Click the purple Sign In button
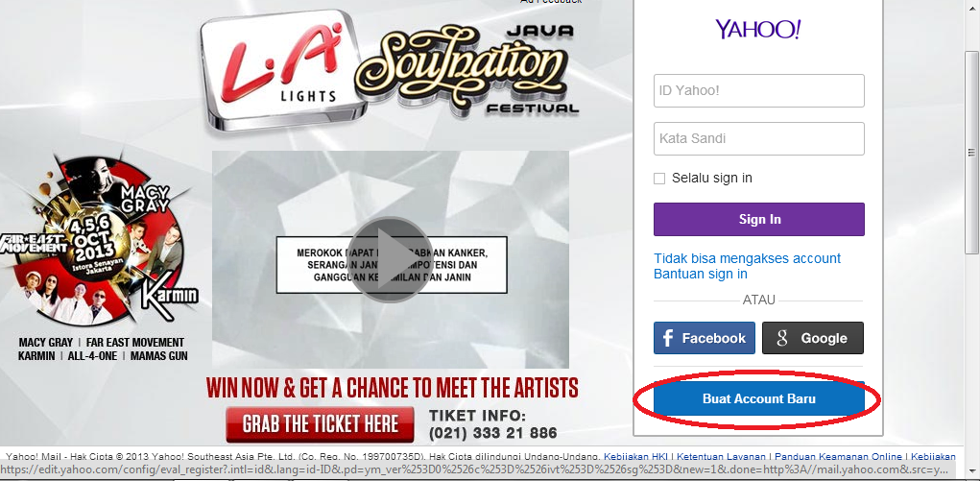The image size is (980, 481). [758, 220]
